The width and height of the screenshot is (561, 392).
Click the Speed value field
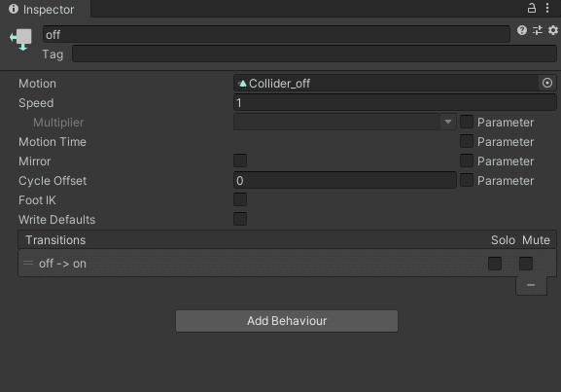coord(395,103)
